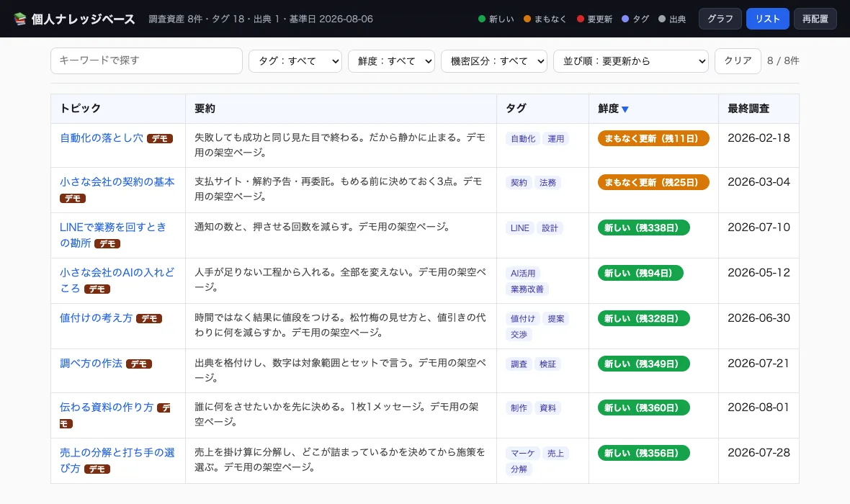Click the gray 出典 legend dot
850x504 pixels.
[x=662, y=19]
